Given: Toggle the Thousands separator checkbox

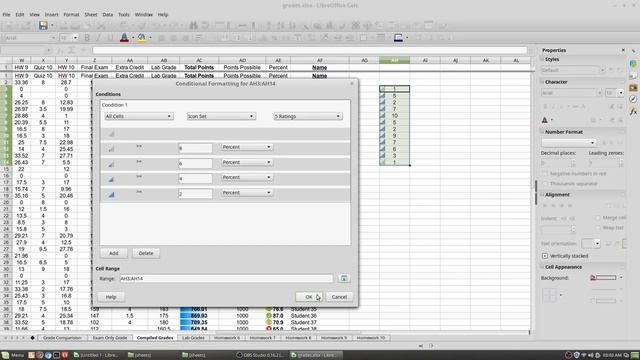Looking at the screenshot, I should [x=545, y=184].
